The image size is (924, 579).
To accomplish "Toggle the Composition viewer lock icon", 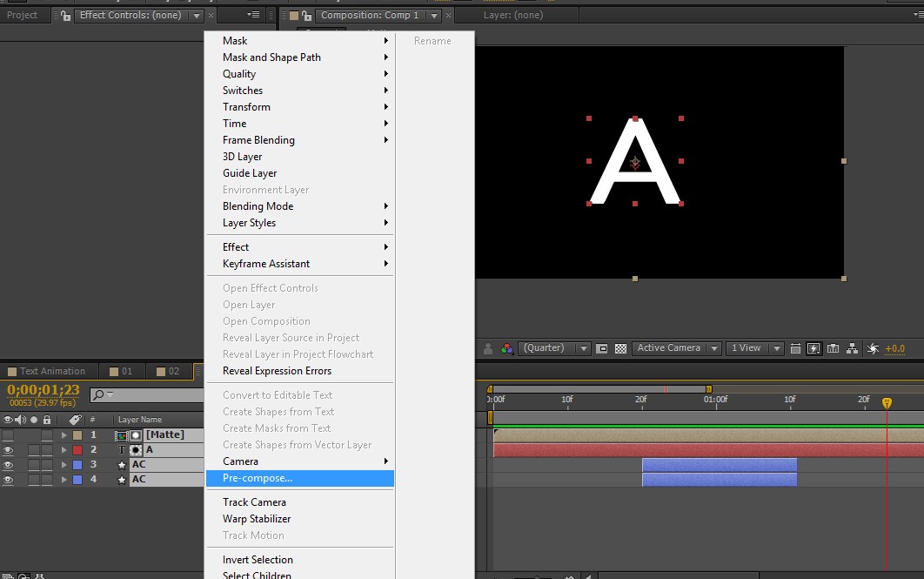I will pos(306,16).
